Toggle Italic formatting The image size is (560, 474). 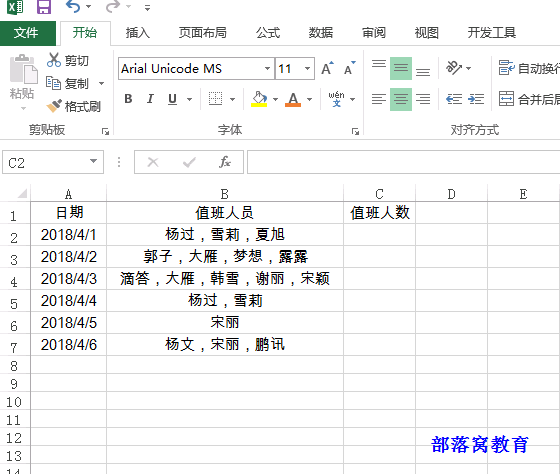(150, 99)
